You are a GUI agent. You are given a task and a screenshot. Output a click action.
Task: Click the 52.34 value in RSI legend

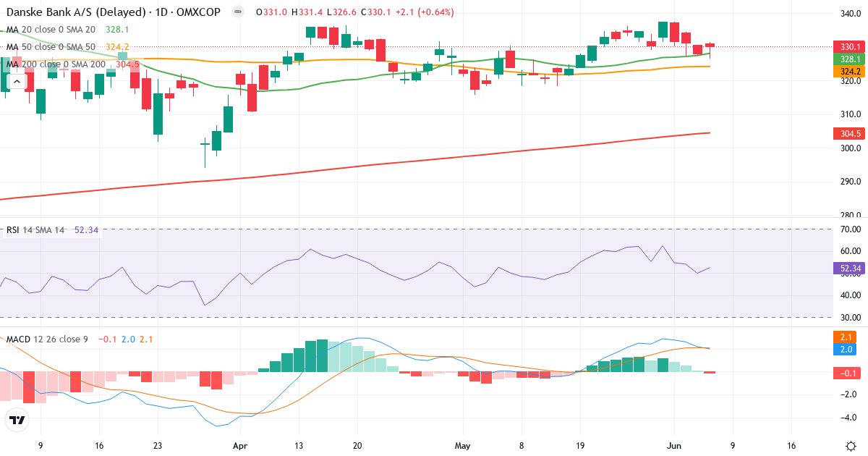click(x=87, y=230)
